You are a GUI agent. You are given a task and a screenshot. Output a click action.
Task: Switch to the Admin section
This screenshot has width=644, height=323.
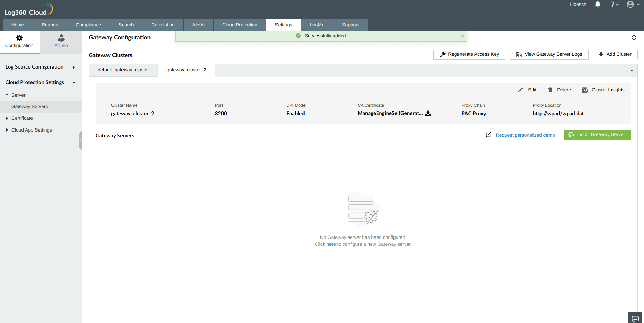[61, 42]
